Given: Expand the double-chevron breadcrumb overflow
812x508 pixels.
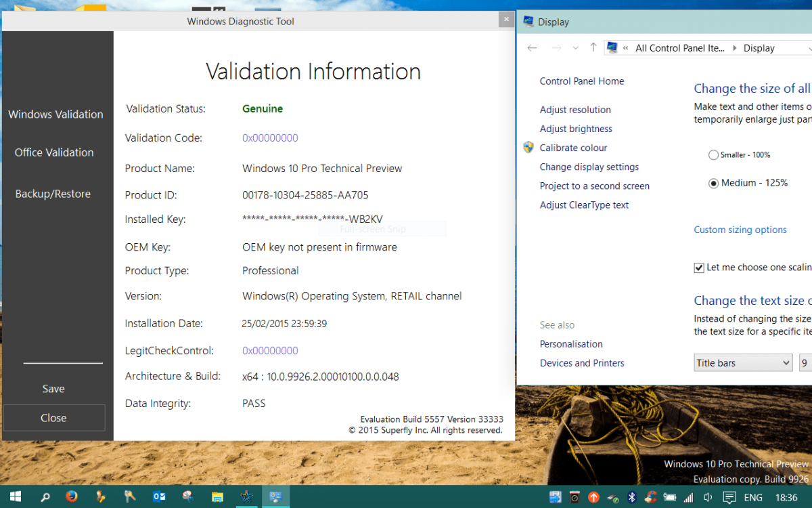Looking at the screenshot, I should point(626,48).
